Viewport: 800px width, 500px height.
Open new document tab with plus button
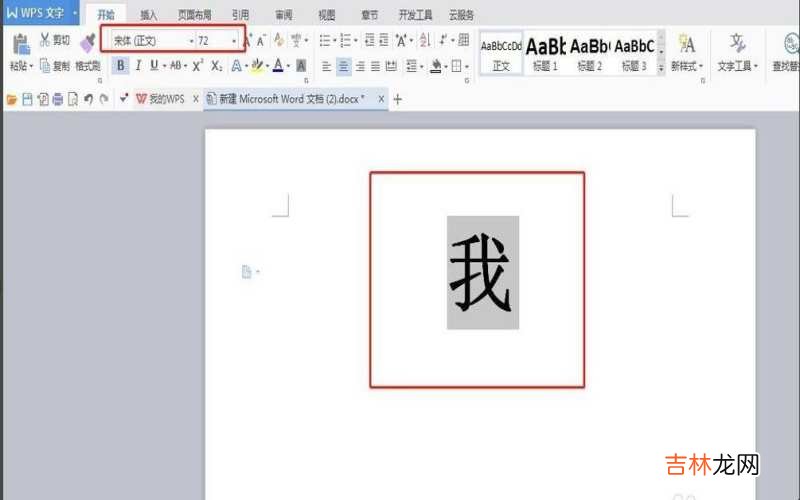(x=397, y=99)
